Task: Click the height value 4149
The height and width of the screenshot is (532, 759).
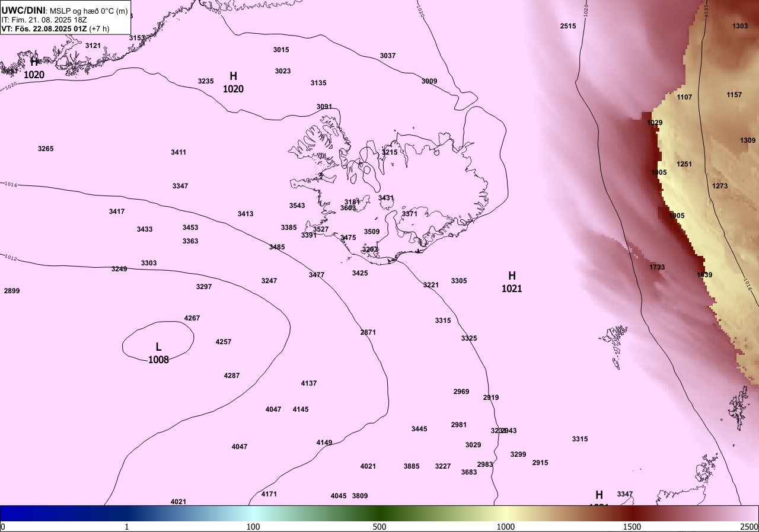Action: (x=324, y=443)
